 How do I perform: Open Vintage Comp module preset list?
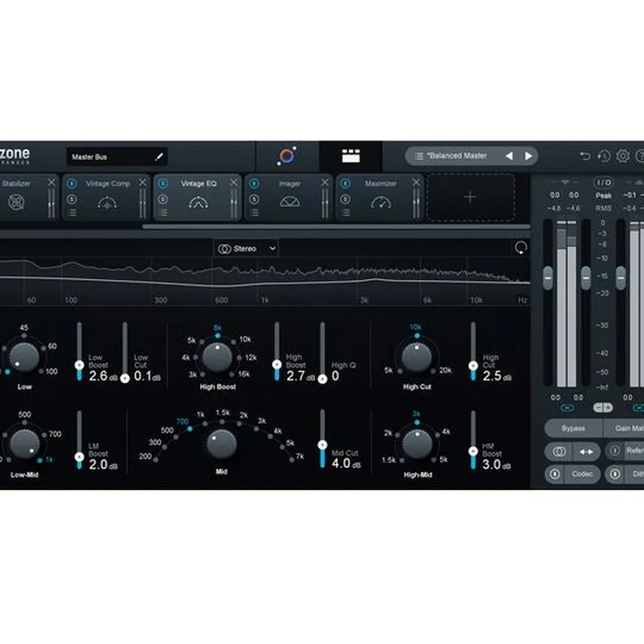[72, 213]
